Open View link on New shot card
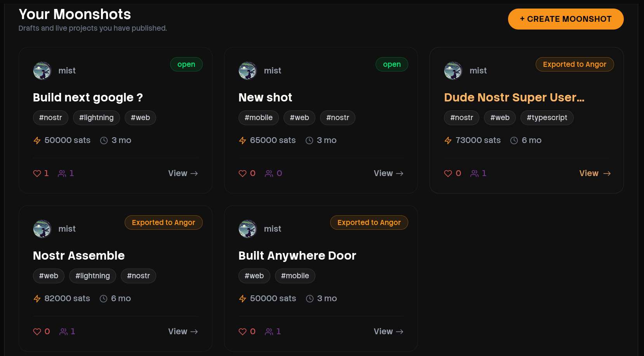The width and height of the screenshot is (644, 356). [x=388, y=173]
